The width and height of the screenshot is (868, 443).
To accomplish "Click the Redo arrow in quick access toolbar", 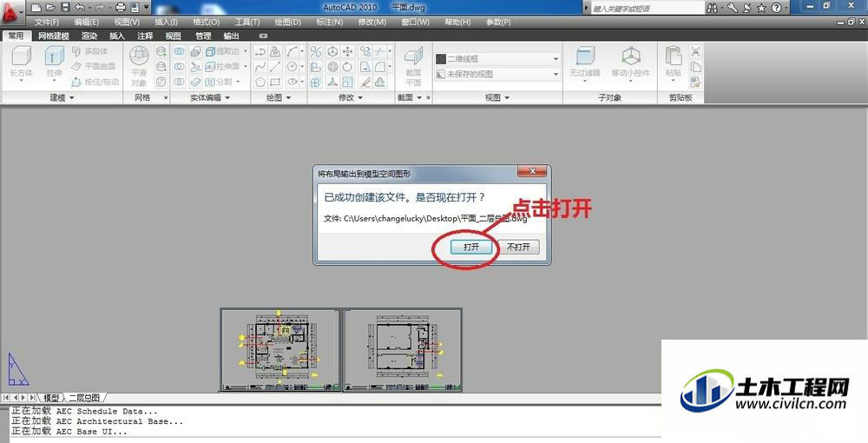I will click(x=100, y=8).
